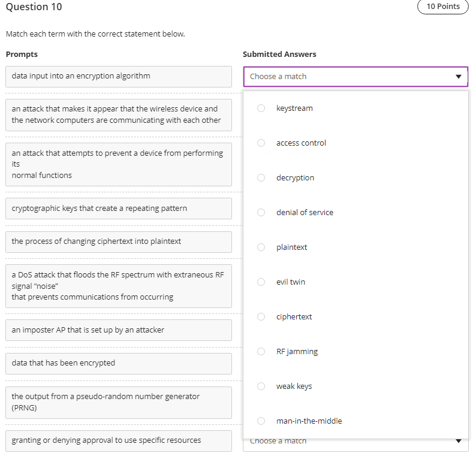Viewport: 476px width, 465px height.
Task: Click the top dropdown arrow
Action: pyautogui.click(x=459, y=77)
